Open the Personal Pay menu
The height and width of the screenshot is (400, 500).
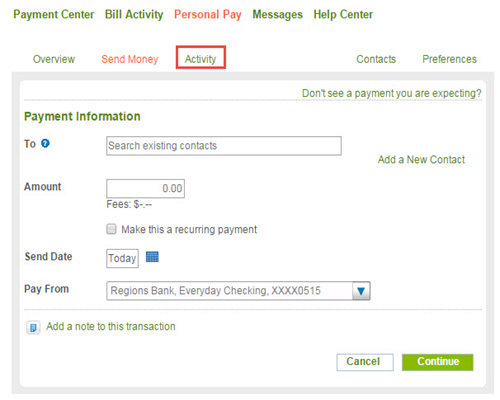208,15
